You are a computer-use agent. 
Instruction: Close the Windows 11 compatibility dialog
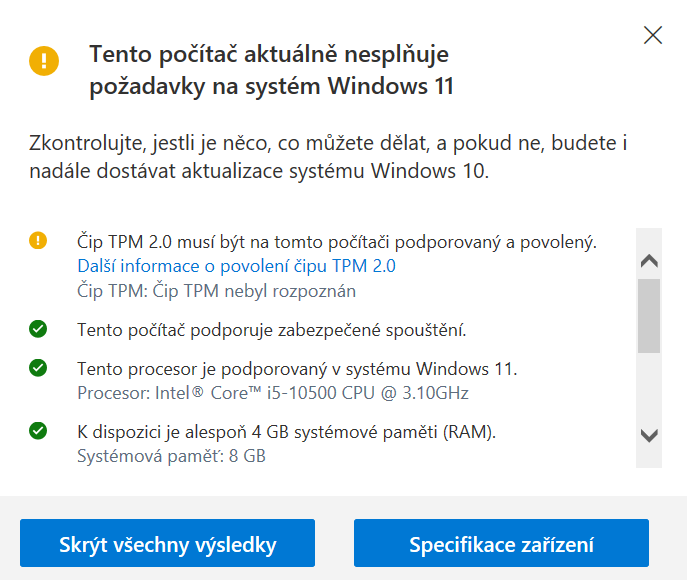coord(653,36)
